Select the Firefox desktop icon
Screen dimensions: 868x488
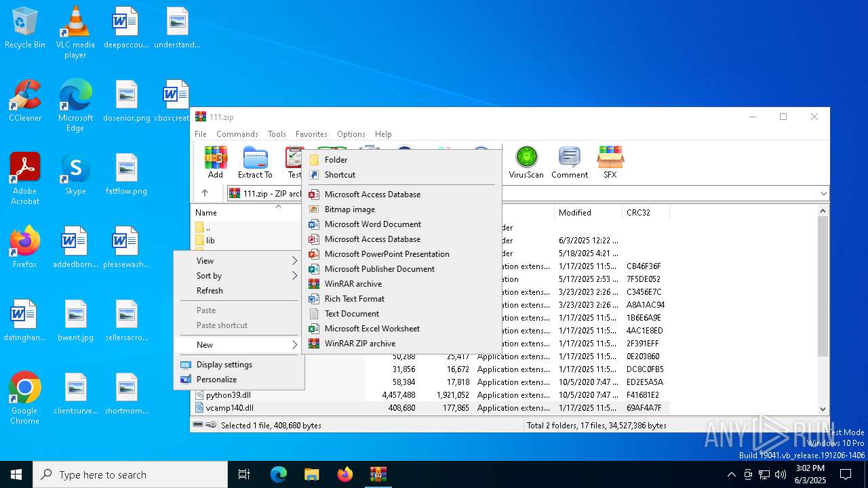coord(25,247)
